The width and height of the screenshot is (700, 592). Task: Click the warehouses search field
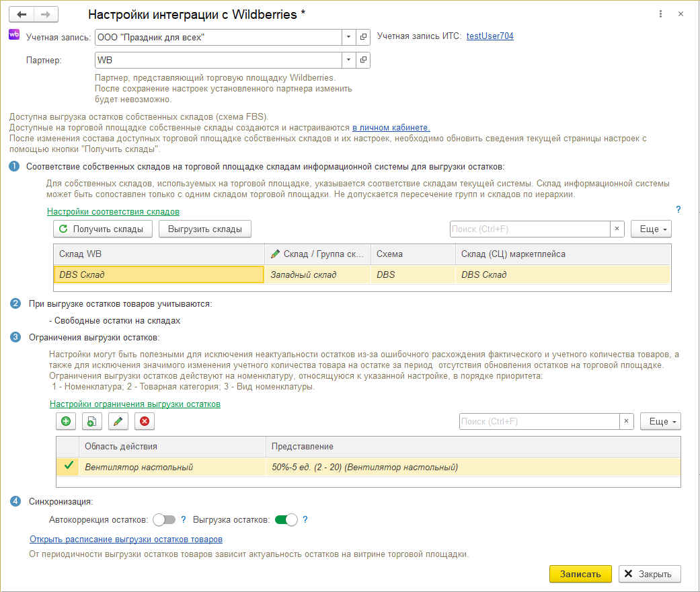[529, 229]
